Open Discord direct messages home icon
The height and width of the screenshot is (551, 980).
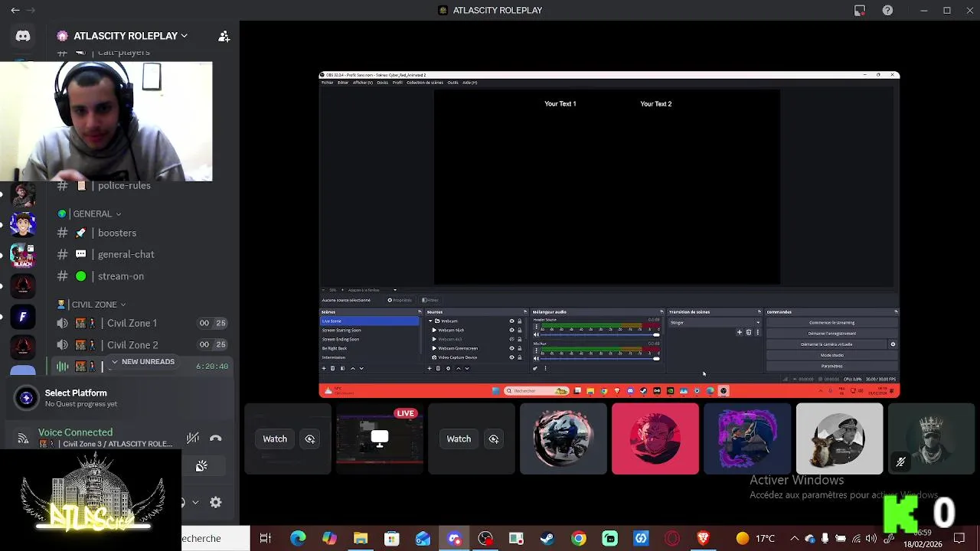pyautogui.click(x=23, y=36)
